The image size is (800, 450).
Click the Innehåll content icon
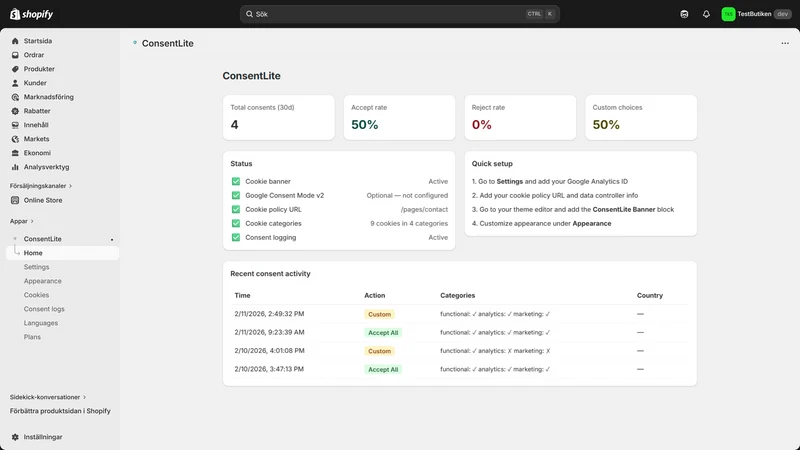(x=15, y=125)
